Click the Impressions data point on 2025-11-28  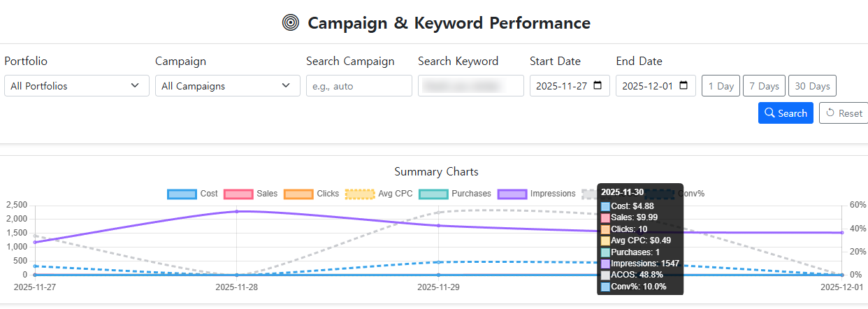pos(237,211)
